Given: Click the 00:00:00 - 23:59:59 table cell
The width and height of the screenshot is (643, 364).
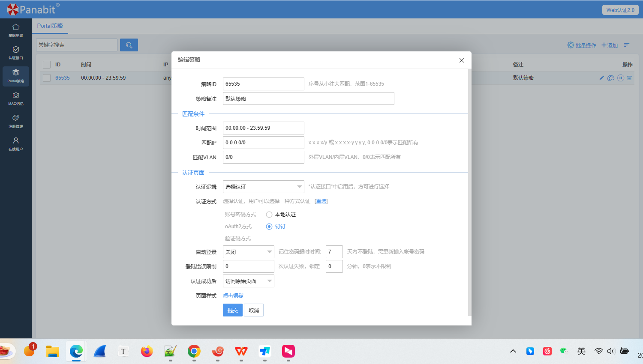Looking at the screenshot, I should 103,78.
